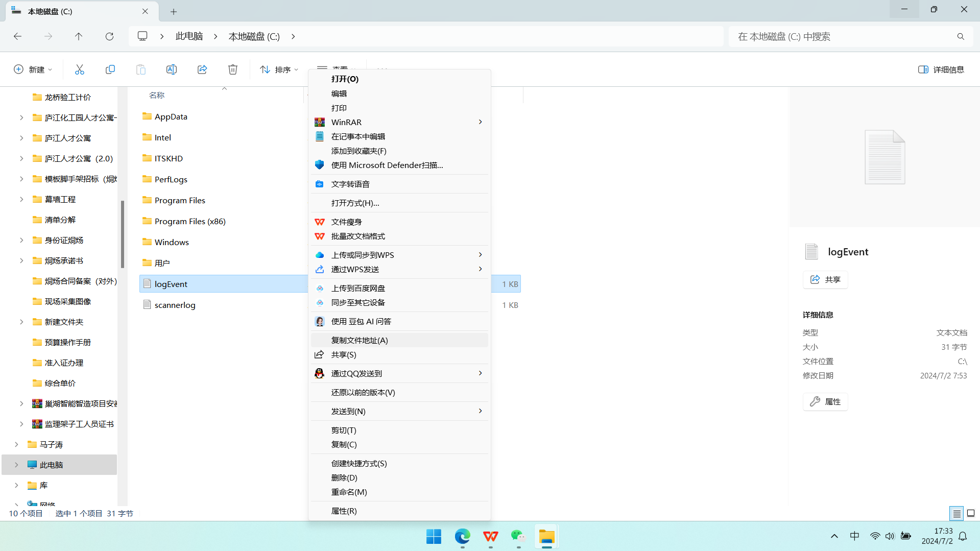Image resolution: width=980 pixels, height=551 pixels.
Task: Switch to large thumbnails view icon
Action: (x=971, y=513)
